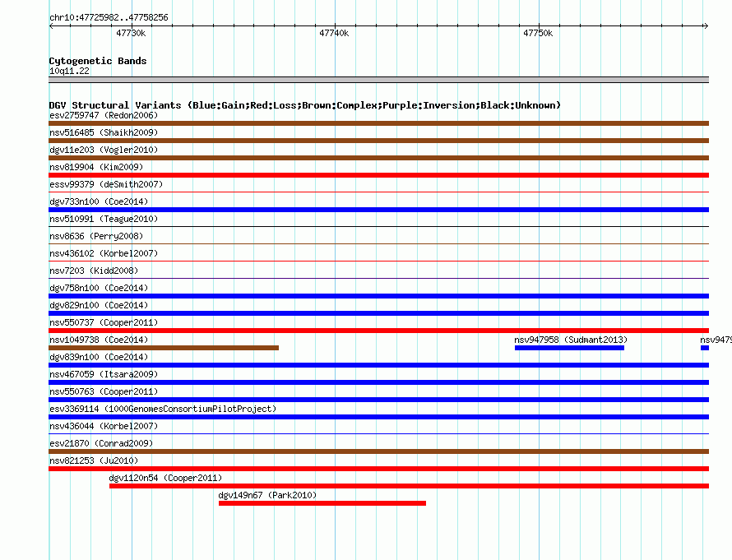The height and width of the screenshot is (560, 732).
Task: Click nsv510991 (Teague2010) label
Action: pos(104,219)
